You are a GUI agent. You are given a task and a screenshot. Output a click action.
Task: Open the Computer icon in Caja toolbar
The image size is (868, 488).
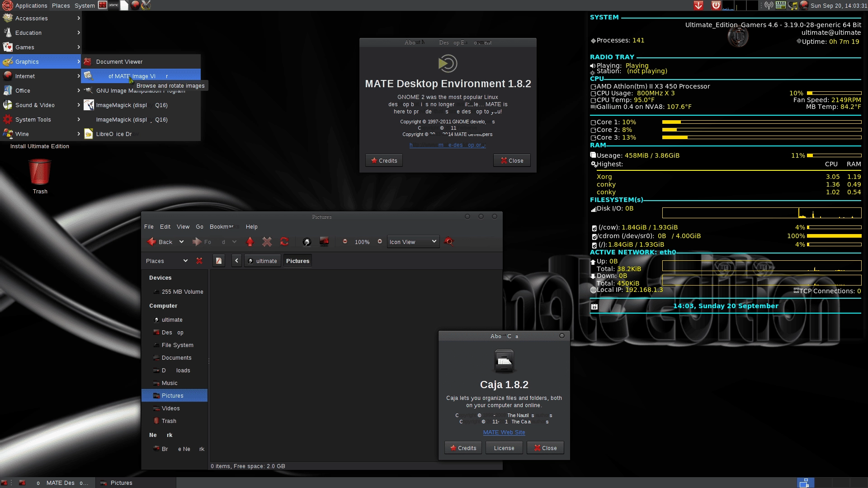pyautogui.click(x=324, y=242)
